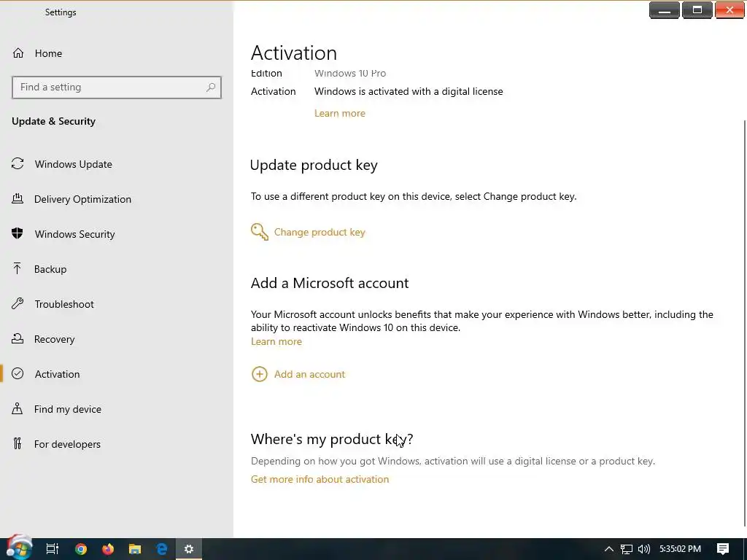Select the Settings gear taskbar button
The image size is (747, 560).
pyautogui.click(x=189, y=549)
